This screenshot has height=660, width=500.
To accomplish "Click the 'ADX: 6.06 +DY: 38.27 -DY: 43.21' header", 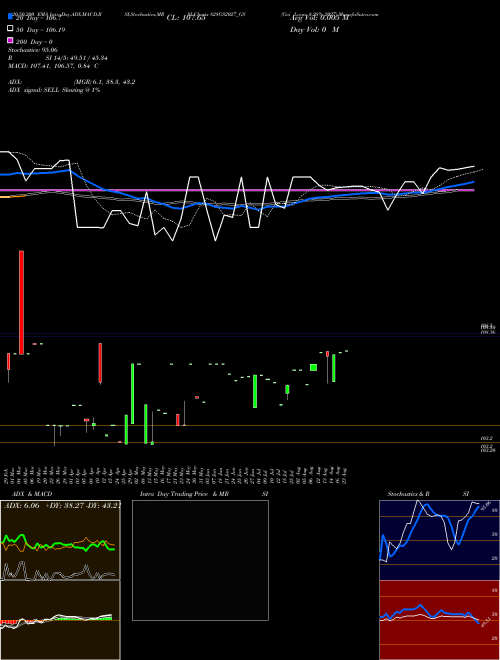I will (x=62, y=506).
